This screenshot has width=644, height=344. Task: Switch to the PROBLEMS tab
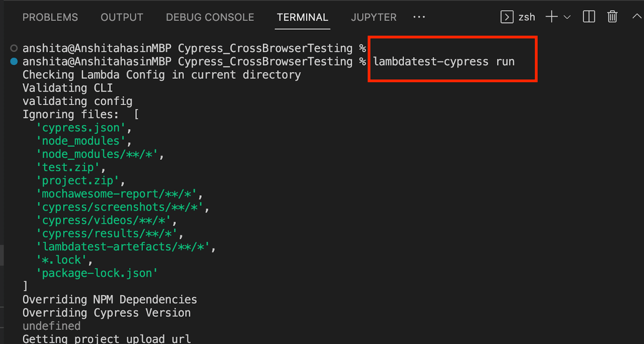[50, 17]
